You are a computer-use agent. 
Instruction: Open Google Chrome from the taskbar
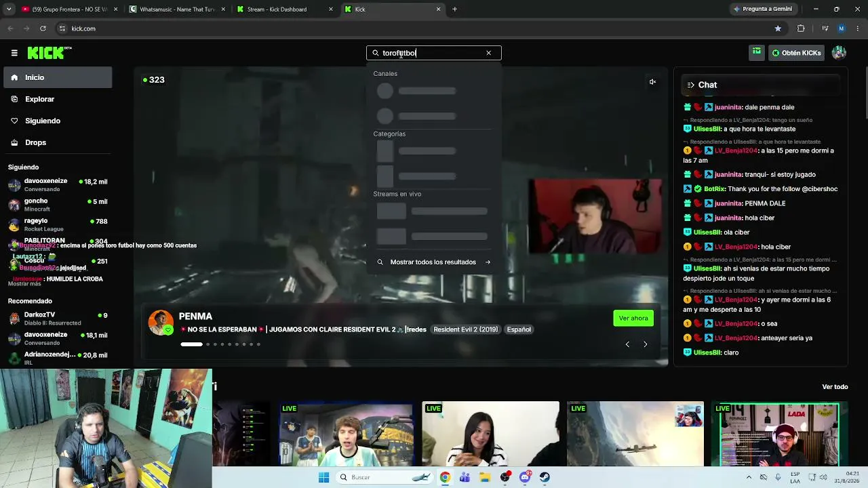pyautogui.click(x=445, y=477)
